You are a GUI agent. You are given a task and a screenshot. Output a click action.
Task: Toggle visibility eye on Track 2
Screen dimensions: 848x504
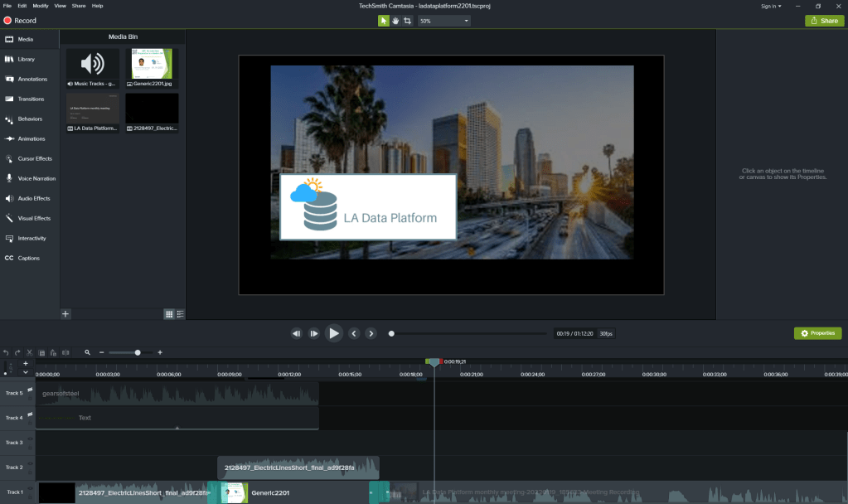click(x=31, y=464)
